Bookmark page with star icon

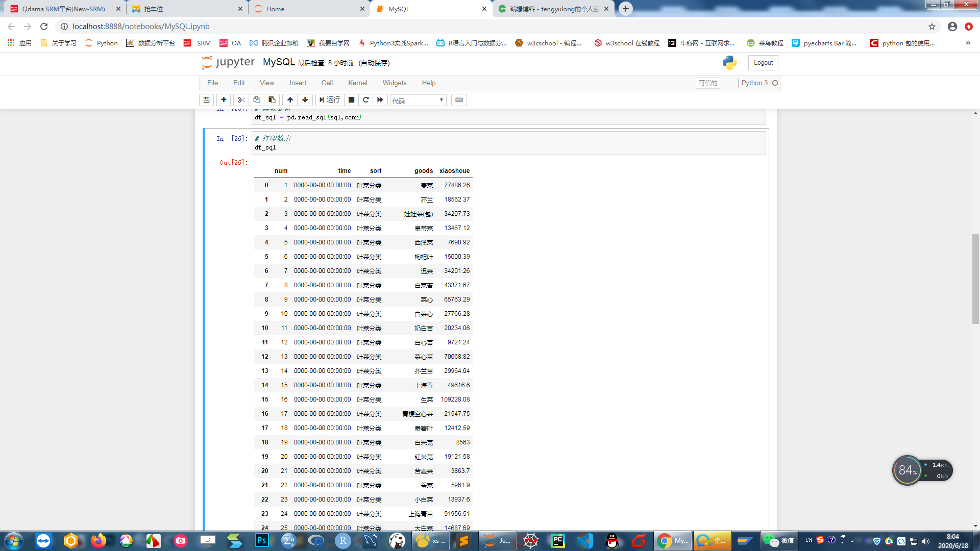tap(932, 27)
